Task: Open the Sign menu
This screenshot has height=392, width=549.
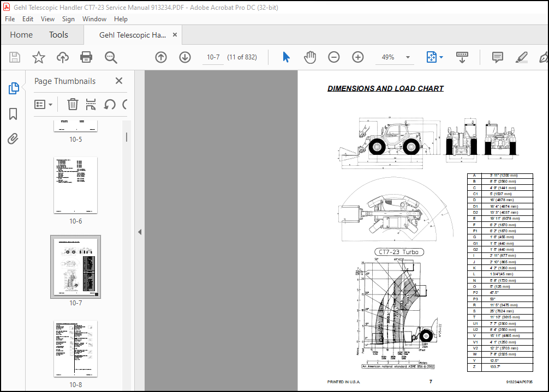Action: [x=68, y=19]
